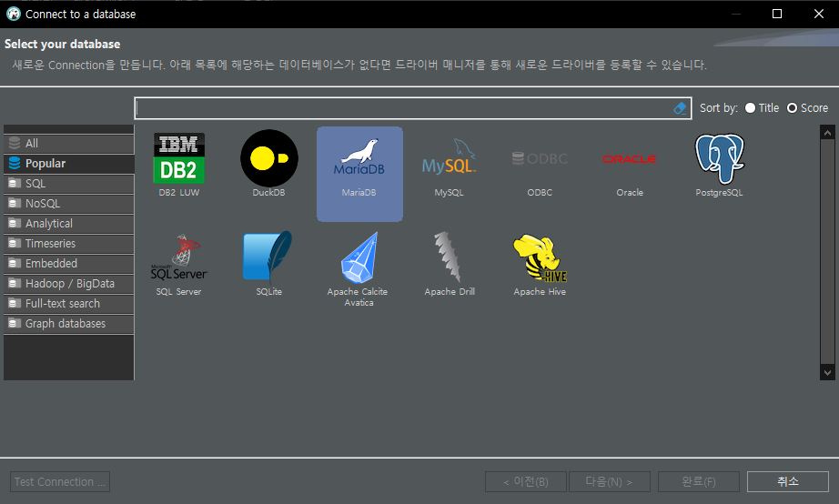The image size is (839, 504).
Task: Select the Apache Hive bee icon
Action: pyautogui.click(x=540, y=257)
